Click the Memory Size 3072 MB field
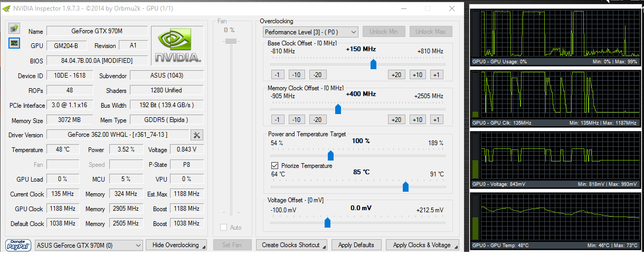644x254 pixels. [x=69, y=120]
